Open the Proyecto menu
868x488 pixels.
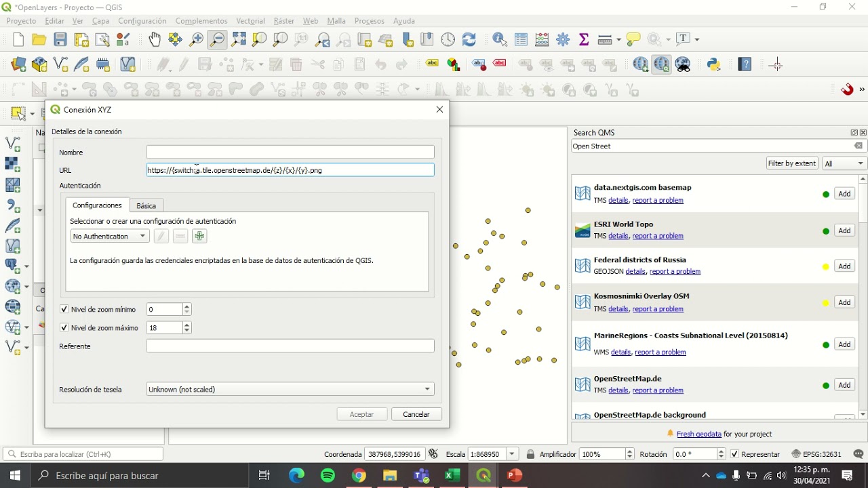click(21, 21)
